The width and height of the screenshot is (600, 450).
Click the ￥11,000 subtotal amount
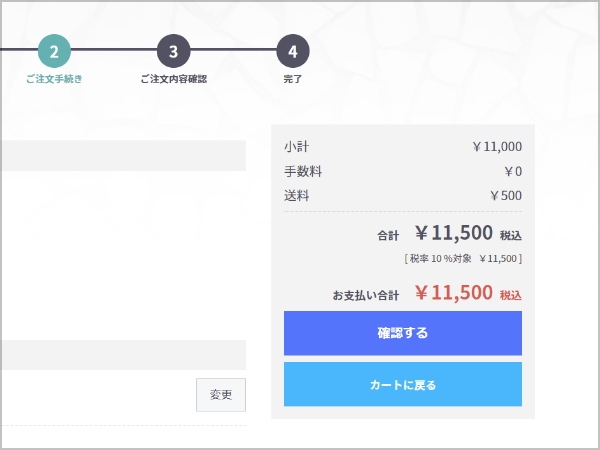[496, 146]
